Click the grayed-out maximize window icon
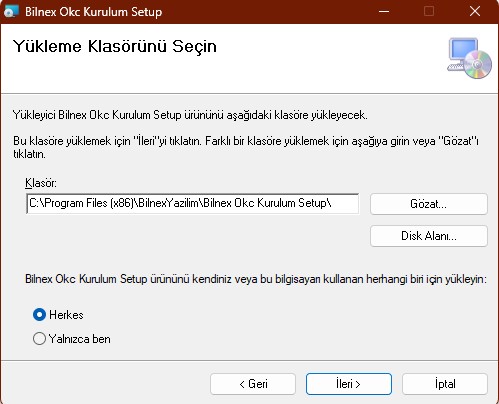 [x=429, y=11]
